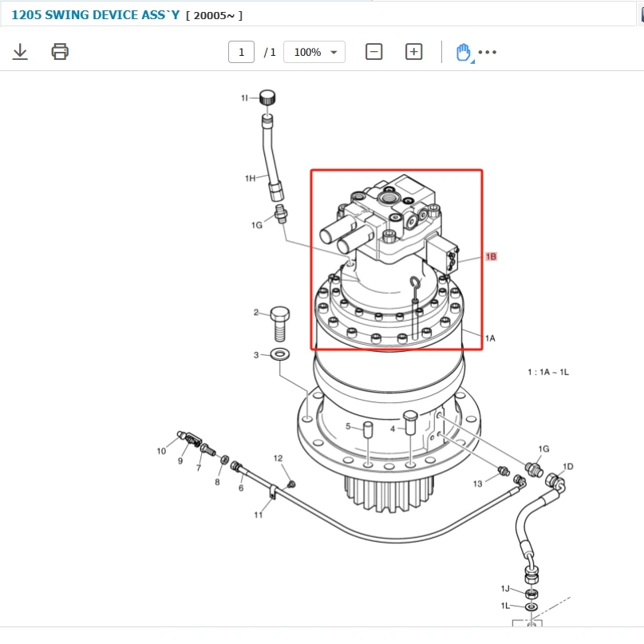Zoom out with the minus button
The image size is (644, 644).
tap(373, 52)
